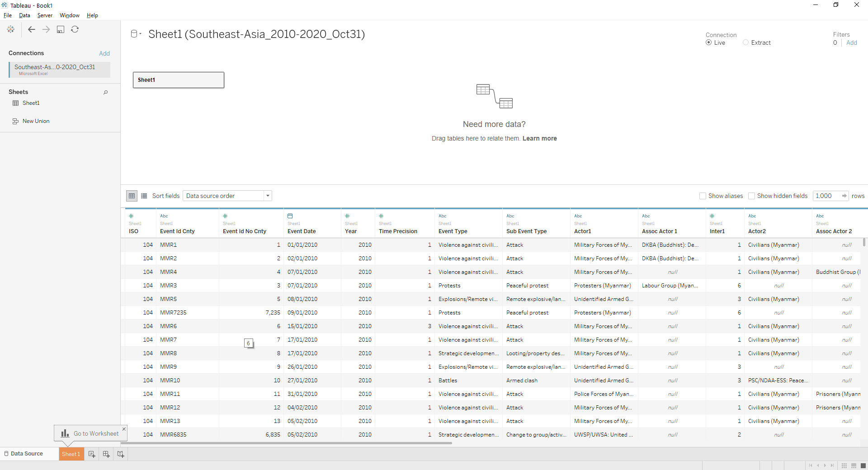Create a new dashboard
Screen dimensions: 868x470
106,454
